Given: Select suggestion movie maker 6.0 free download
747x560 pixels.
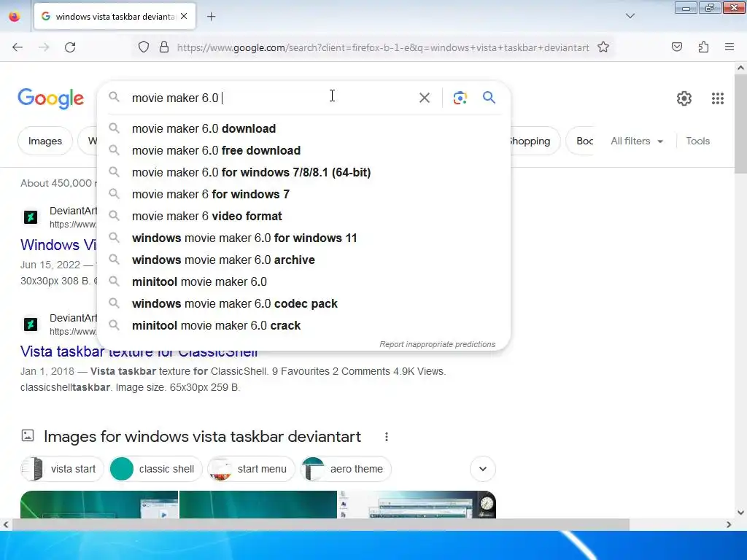Looking at the screenshot, I should pyautogui.click(x=304, y=150).
